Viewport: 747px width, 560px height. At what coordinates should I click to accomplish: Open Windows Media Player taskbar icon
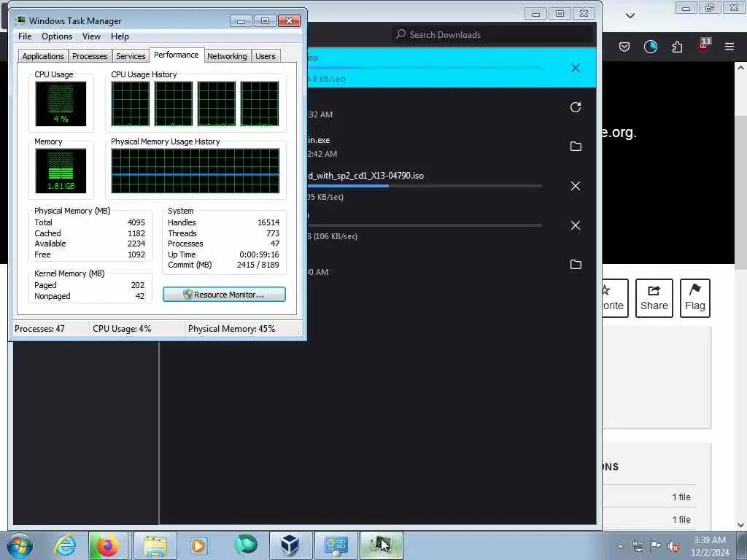pos(198,545)
